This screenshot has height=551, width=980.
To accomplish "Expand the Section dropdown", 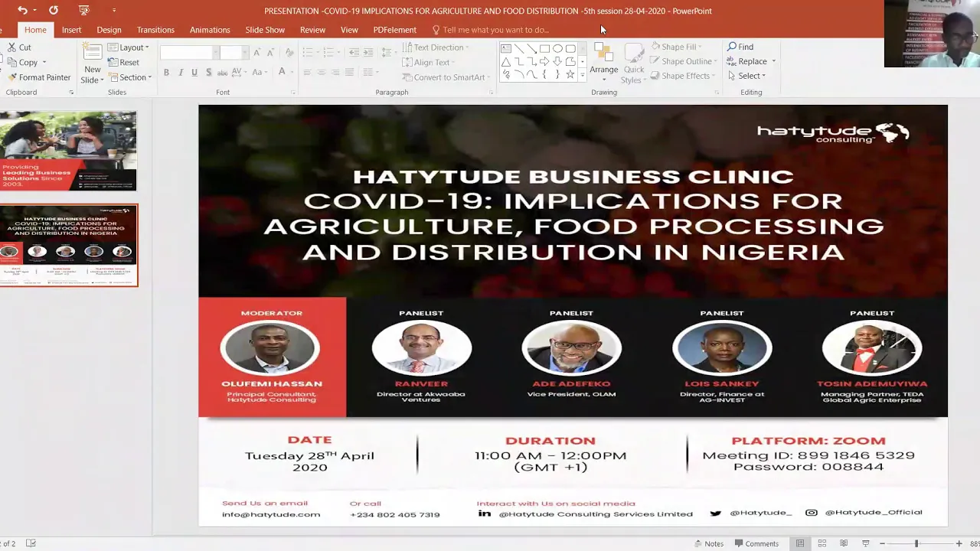I will pos(129,77).
